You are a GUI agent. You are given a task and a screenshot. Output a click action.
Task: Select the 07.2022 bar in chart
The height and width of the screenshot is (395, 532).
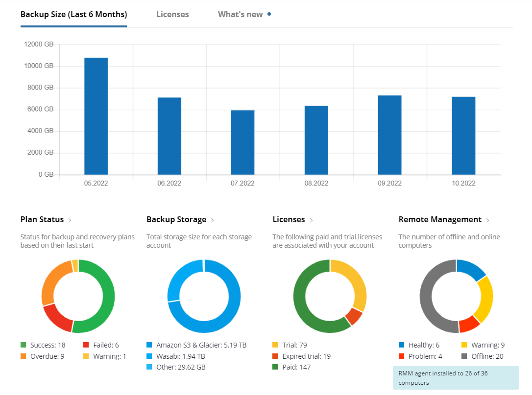[x=242, y=142]
